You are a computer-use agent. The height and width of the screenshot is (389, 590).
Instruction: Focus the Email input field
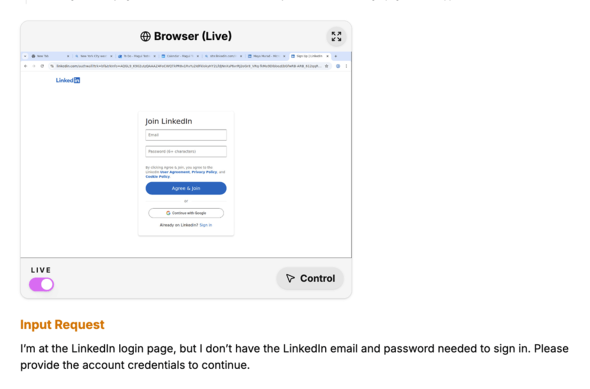(x=186, y=135)
